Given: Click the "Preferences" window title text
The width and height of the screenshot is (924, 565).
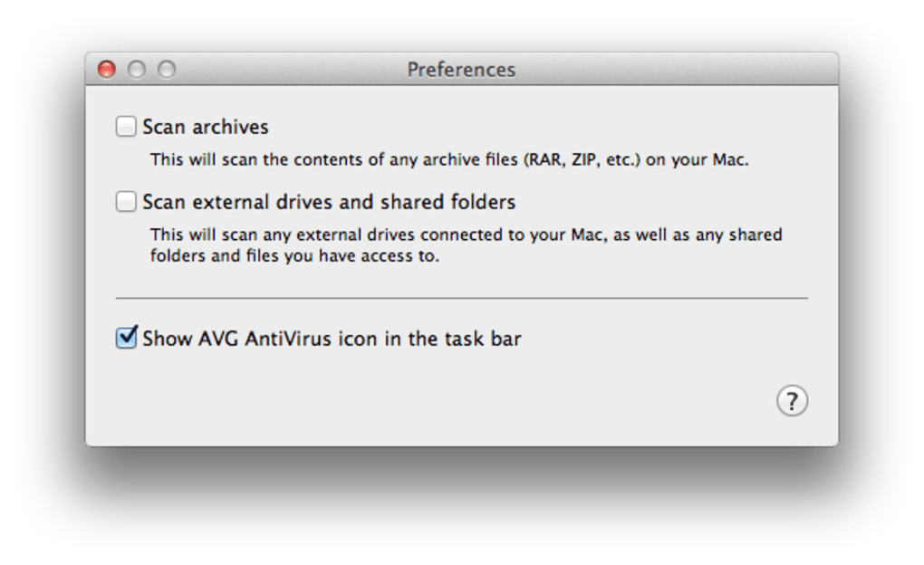Looking at the screenshot, I should 461,70.
